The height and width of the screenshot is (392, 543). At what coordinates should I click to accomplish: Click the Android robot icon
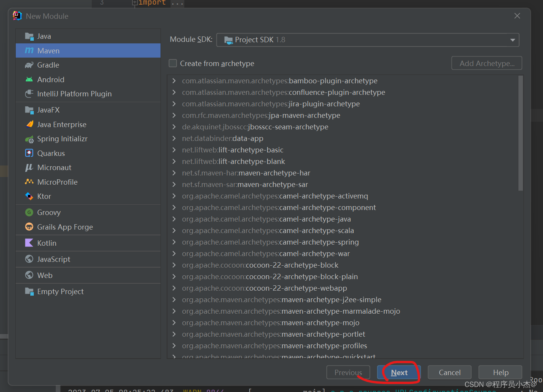(29, 79)
